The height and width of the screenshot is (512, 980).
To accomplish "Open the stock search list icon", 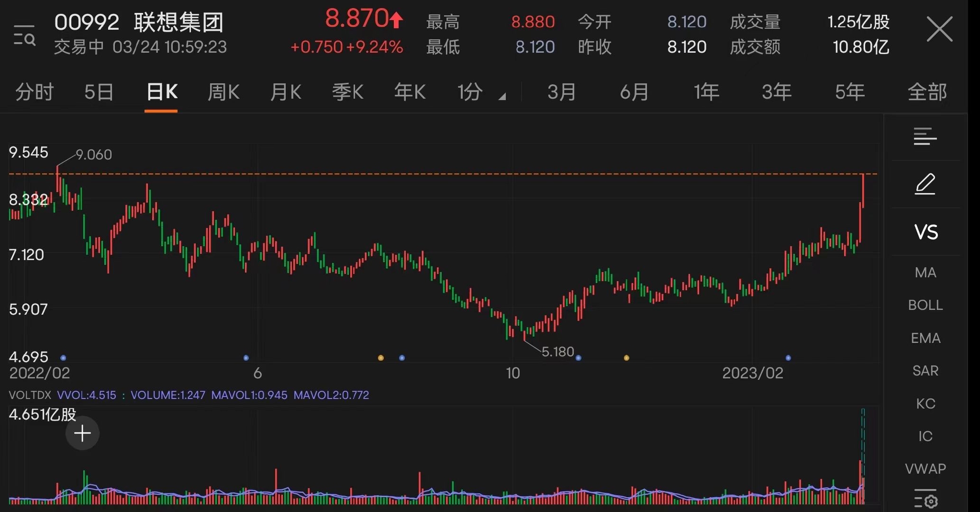I will point(24,35).
